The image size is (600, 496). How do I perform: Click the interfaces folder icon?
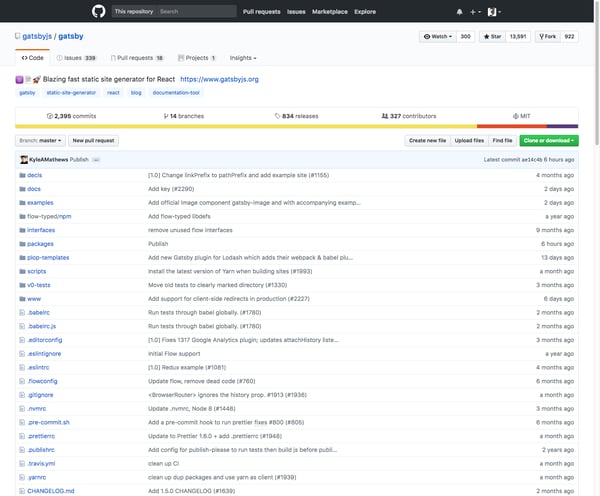tap(22, 230)
